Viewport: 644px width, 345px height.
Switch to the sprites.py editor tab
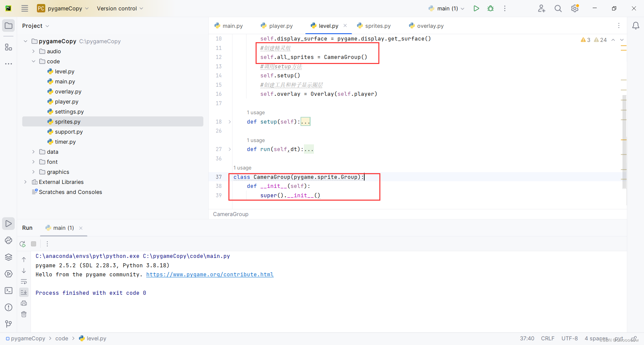[x=374, y=26]
